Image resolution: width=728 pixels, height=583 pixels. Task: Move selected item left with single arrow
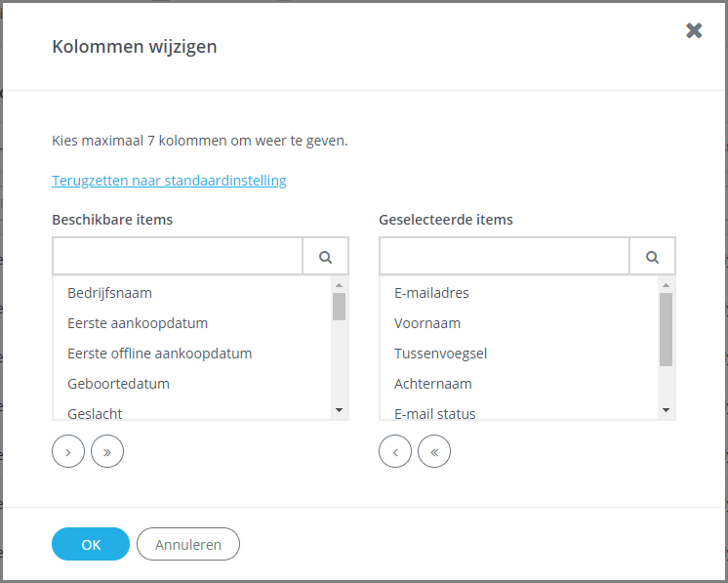(x=395, y=451)
